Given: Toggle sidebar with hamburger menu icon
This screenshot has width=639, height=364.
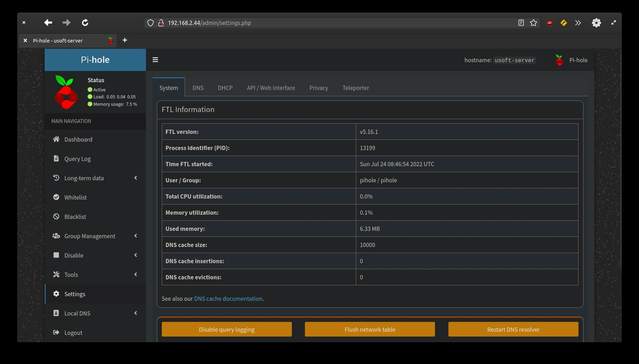Looking at the screenshot, I should click(155, 60).
